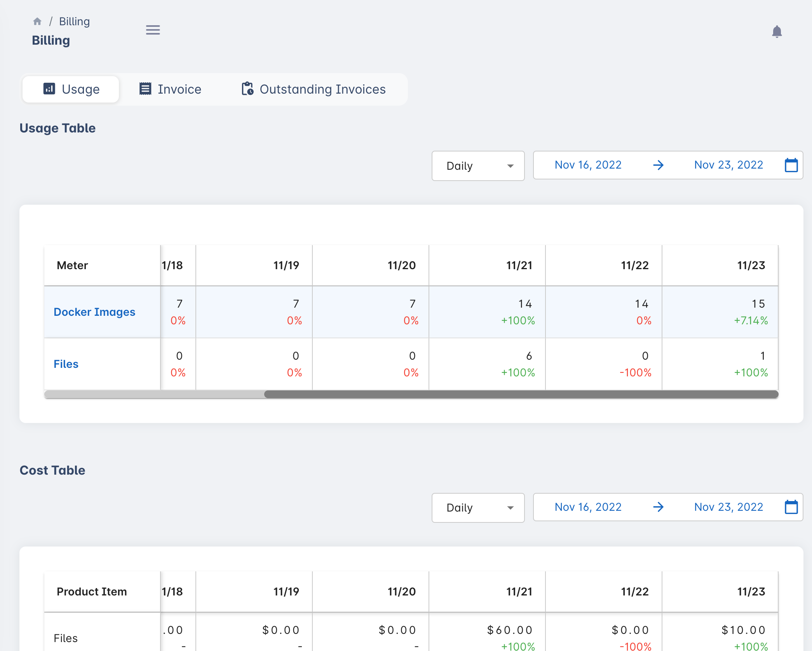The width and height of the screenshot is (812, 651).
Task: Edit Usage Table start date Nov 16
Action: click(x=588, y=165)
